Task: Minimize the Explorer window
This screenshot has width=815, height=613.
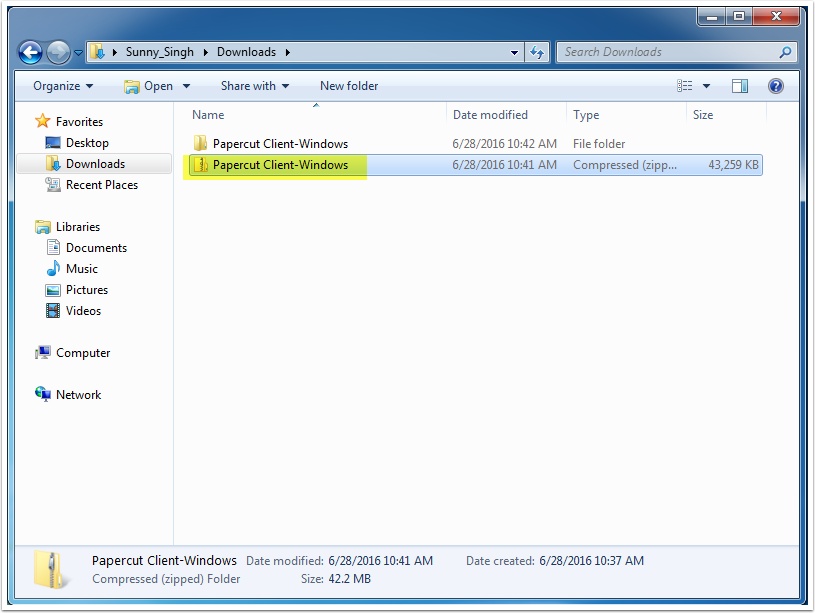Action: 712,17
